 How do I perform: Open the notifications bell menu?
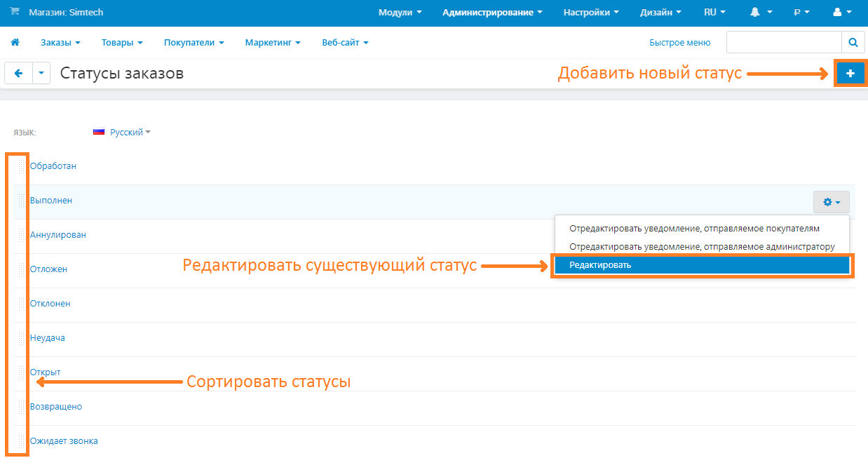pyautogui.click(x=760, y=13)
